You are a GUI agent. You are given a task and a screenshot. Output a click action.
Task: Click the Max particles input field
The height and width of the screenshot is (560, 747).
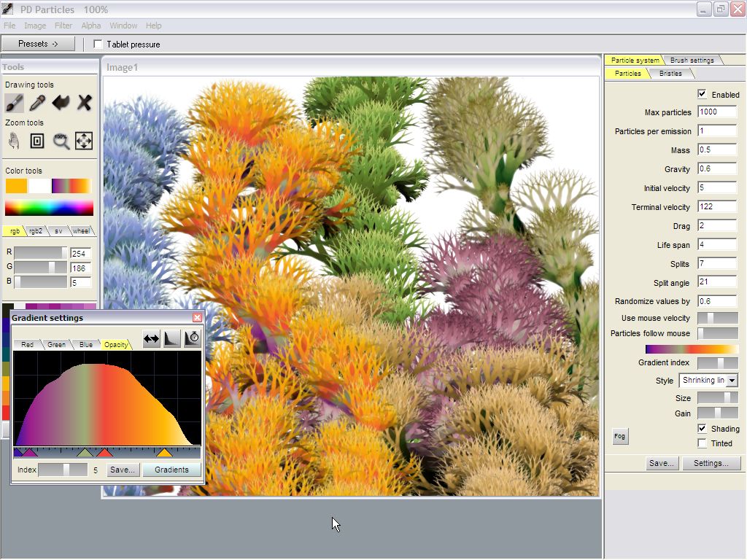pos(716,112)
